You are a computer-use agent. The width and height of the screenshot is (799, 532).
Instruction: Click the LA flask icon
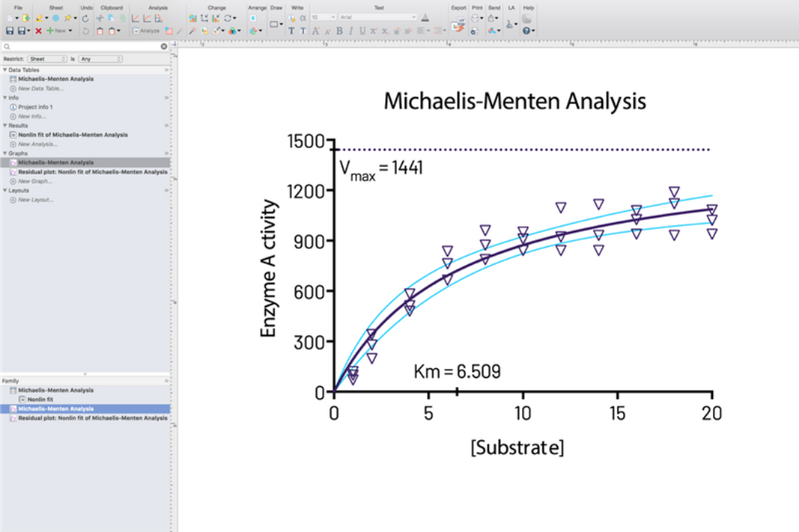pyautogui.click(x=511, y=24)
